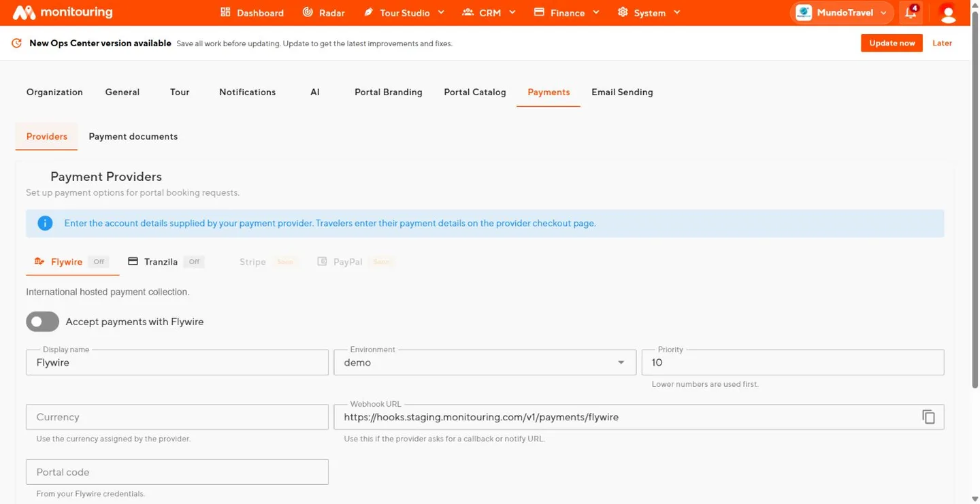
Task: Select the Payments tab
Action: (549, 92)
